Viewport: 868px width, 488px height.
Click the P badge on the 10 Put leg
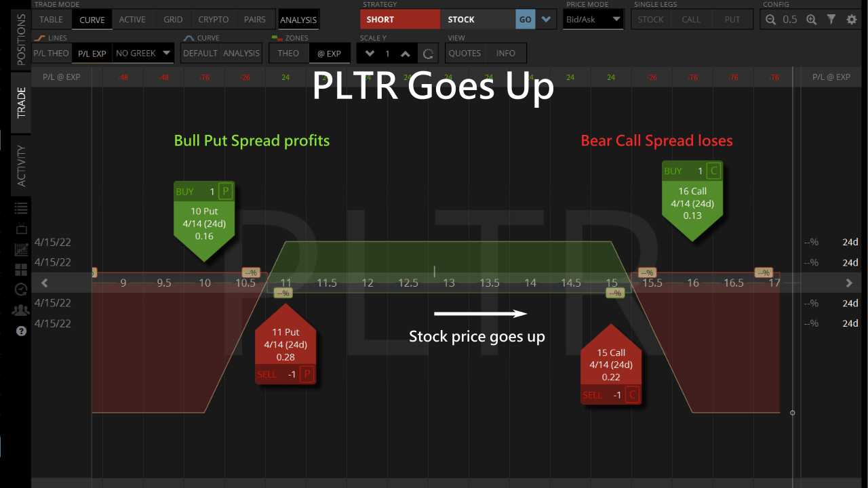coord(226,192)
